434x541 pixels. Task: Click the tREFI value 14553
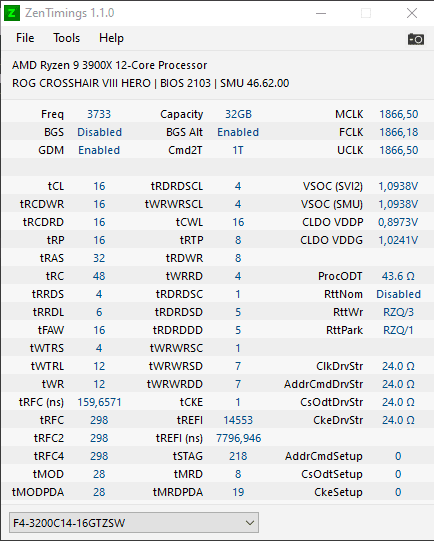(x=238, y=420)
